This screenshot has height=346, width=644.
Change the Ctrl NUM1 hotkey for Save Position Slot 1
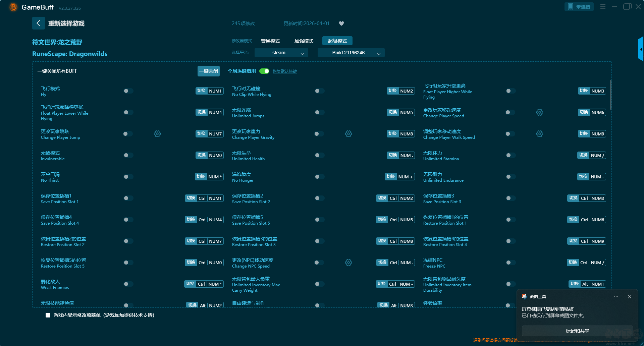pyautogui.click(x=204, y=198)
